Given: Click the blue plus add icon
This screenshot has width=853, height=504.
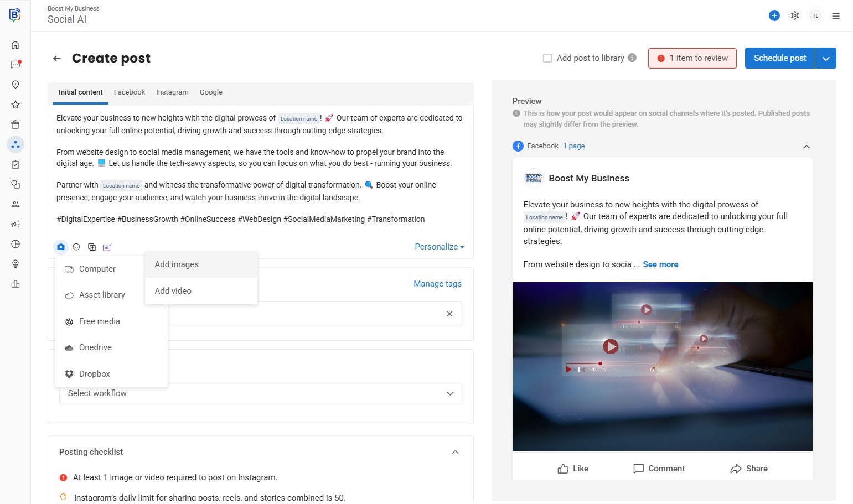Looking at the screenshot, I should coord(774,15).
